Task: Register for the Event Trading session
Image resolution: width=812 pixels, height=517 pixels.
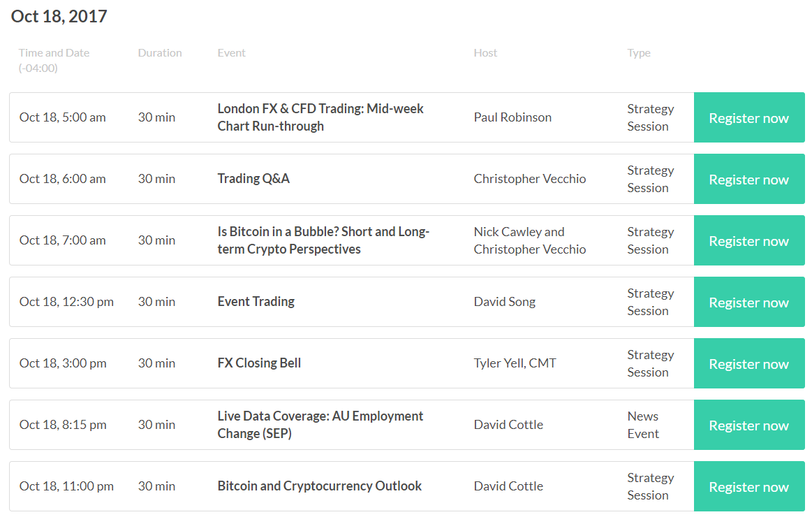Action: pos(749,302)
